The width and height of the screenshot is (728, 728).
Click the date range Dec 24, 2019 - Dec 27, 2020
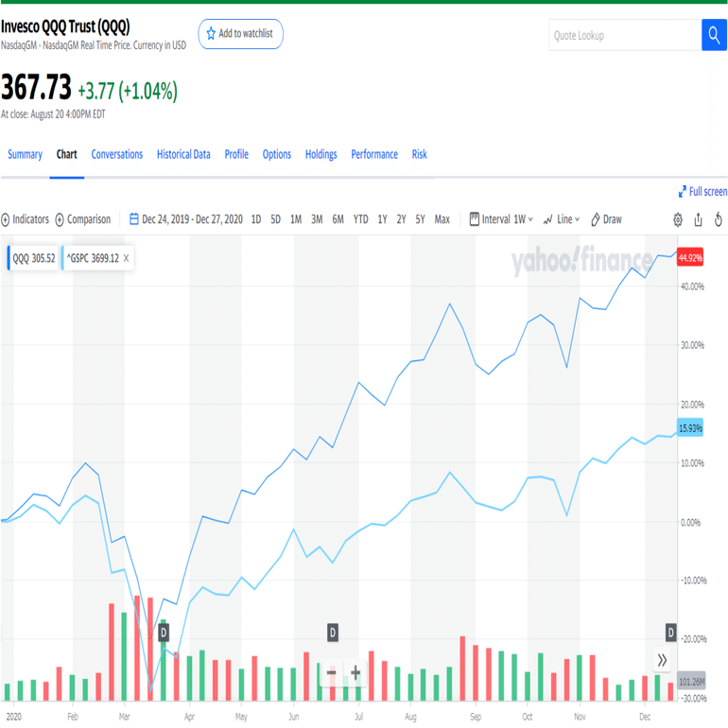(x=192, y=219)
